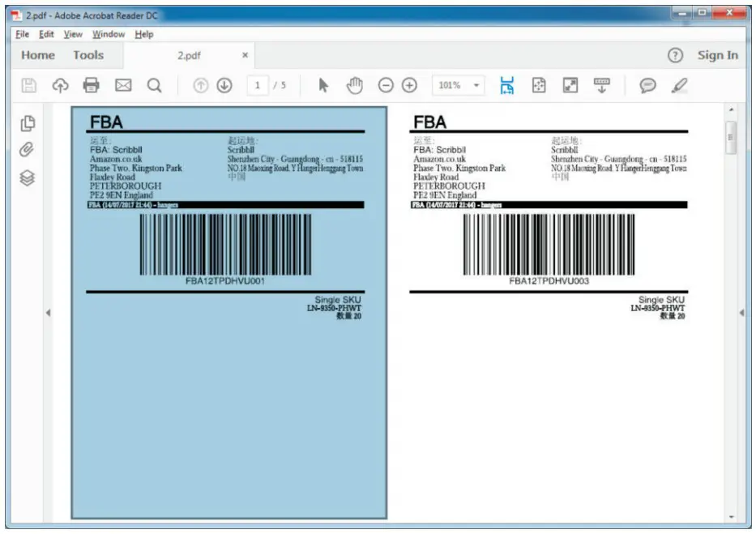Open the Attachments paperclip panel
The image size is (756, 534).
pos(28,150)
